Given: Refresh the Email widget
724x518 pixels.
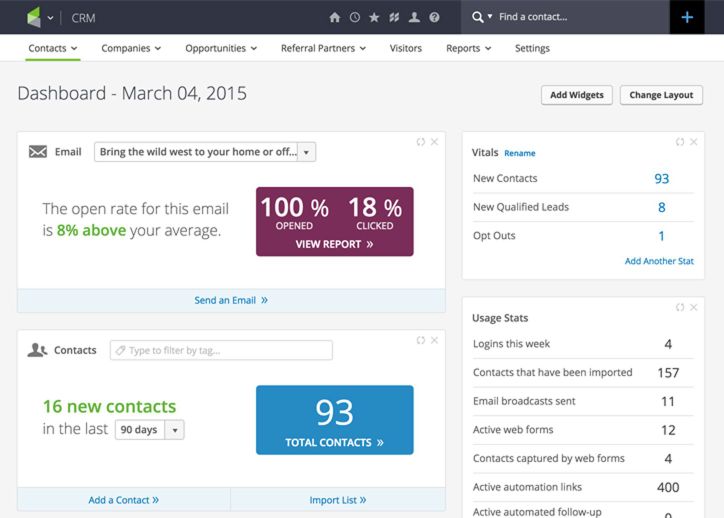Looking at the screenshot, I should 420,142.
